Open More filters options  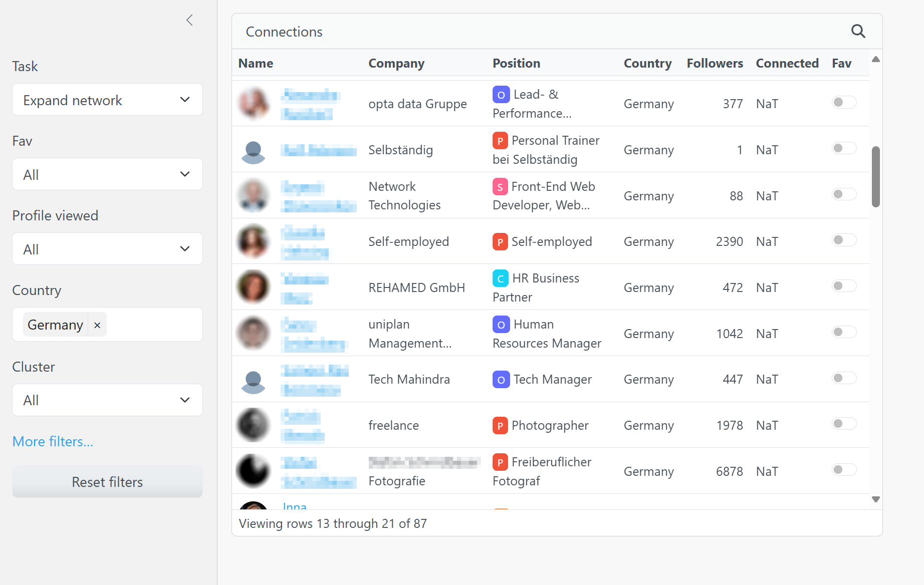pyautogui.click(x=52, y=441)
